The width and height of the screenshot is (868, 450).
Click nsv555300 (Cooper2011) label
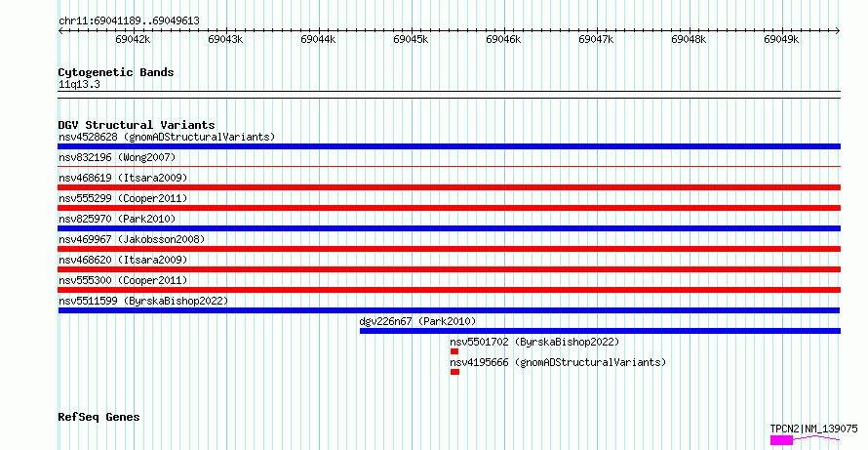123,280
